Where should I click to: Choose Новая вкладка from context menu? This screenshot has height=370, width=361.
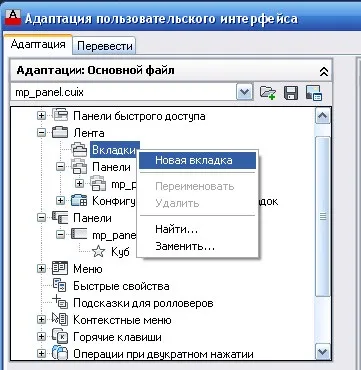click(x=197, y=160)
